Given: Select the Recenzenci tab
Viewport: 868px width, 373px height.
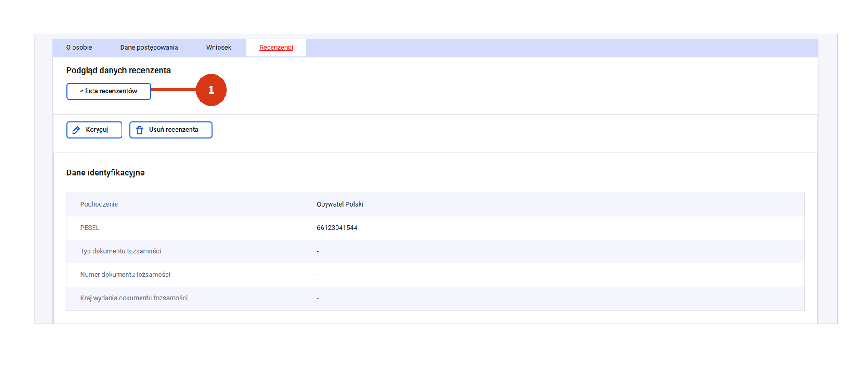Looking at the screenshot, I should coord(276,48).
